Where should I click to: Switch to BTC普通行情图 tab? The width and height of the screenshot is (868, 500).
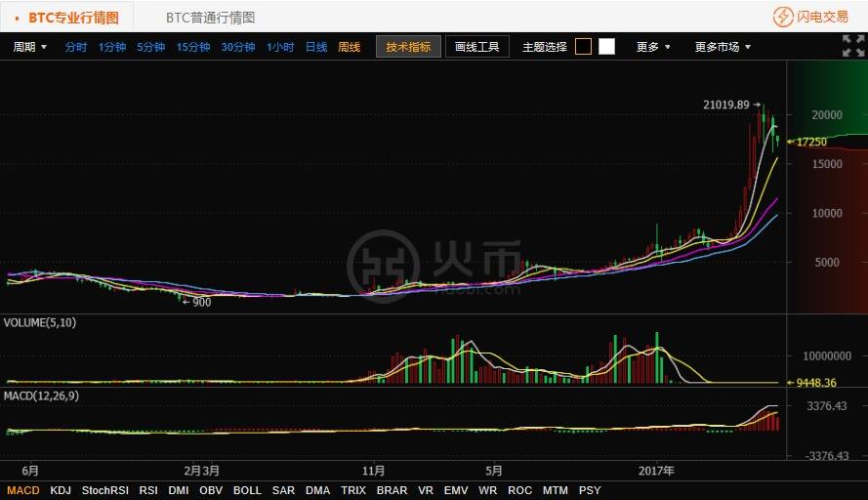point(210,18)
